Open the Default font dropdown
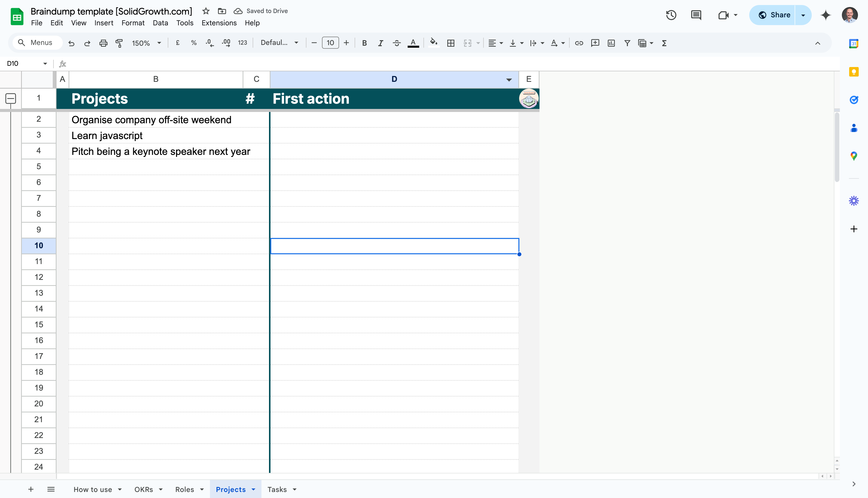 [279, 43]
